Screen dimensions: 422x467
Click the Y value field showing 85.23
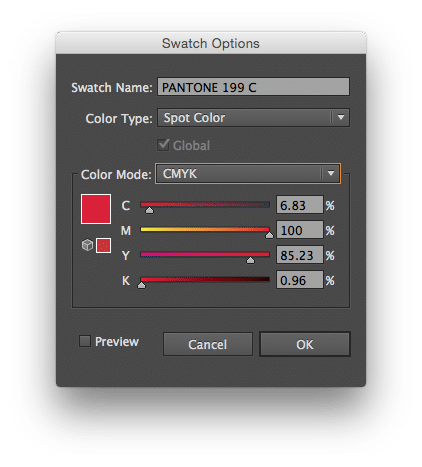(x=300, y=255)
